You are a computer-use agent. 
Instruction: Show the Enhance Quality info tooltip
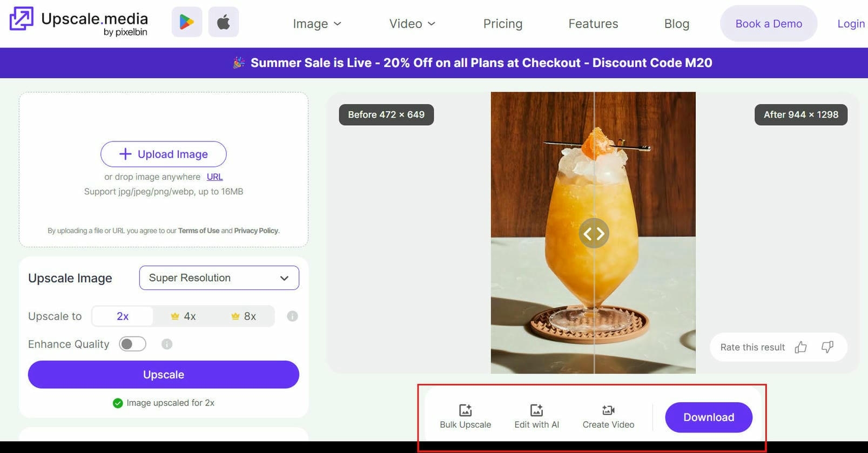[x=167, y=344]
